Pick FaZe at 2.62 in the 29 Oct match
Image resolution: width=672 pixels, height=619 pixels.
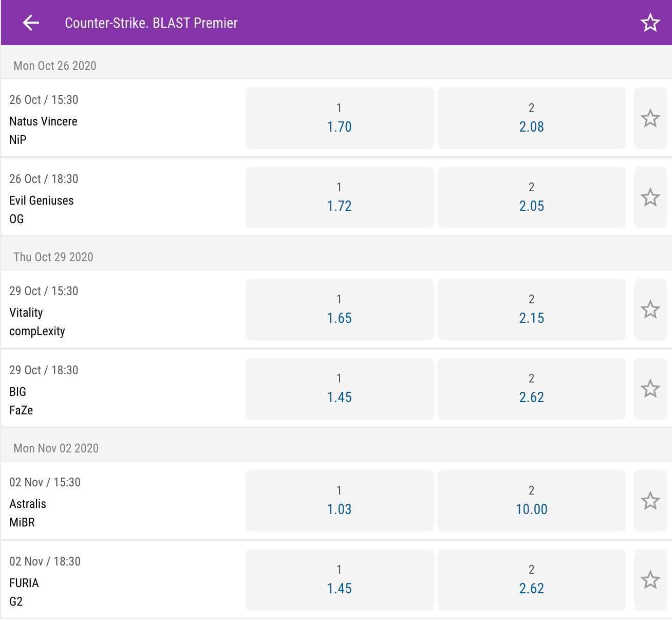pyautogui.click(x=532, y=389)
